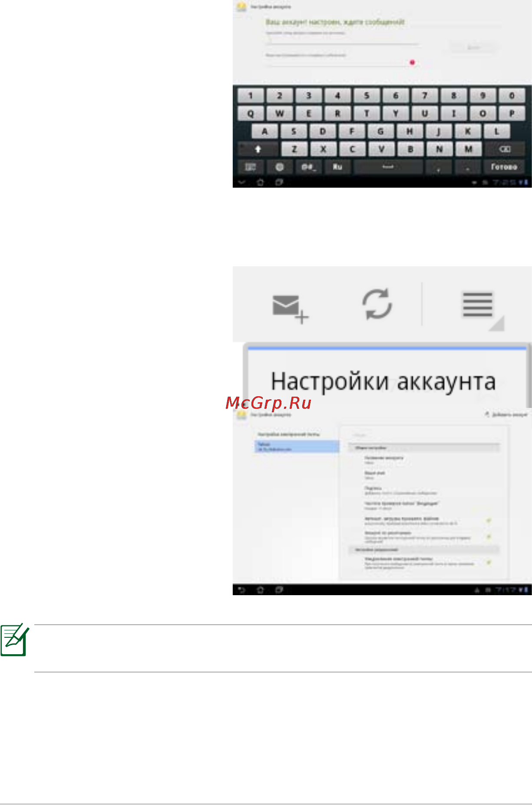532x805 pixels.
Task: Tap the Back icon in account settings screen
Action: [x=241, y=590]
